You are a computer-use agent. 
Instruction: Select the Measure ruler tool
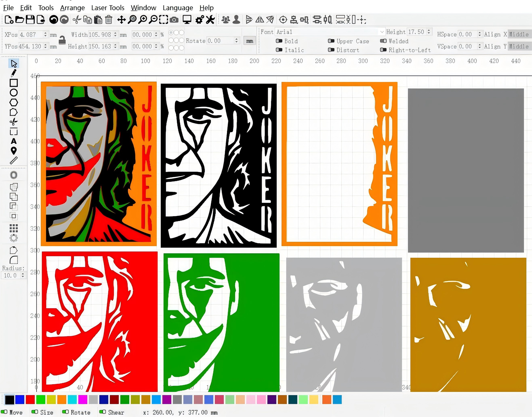14,161
